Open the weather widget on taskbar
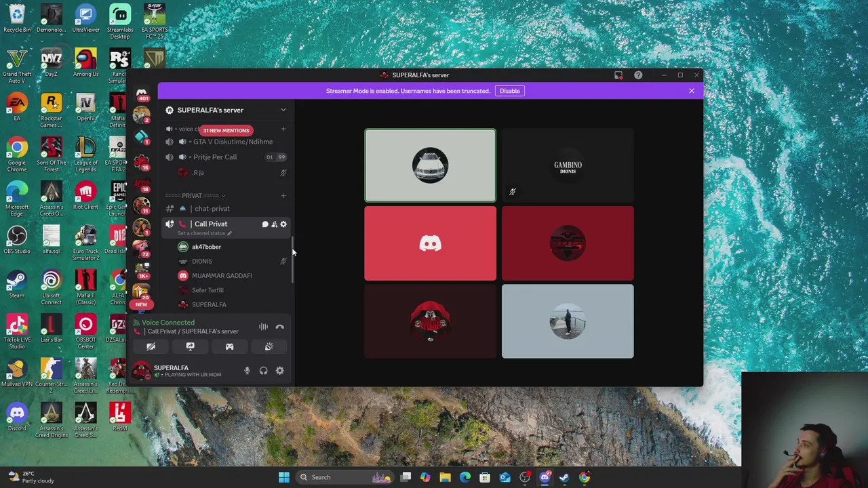Viewport: 868px width, 488px height. pyautogui.click(x=31, y=477)
